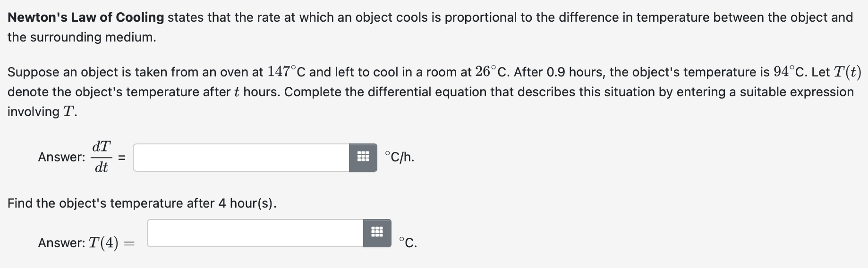868x268 pixels.
Task: Open equation editor for dT/dt answer
Action: click(363, 157)
